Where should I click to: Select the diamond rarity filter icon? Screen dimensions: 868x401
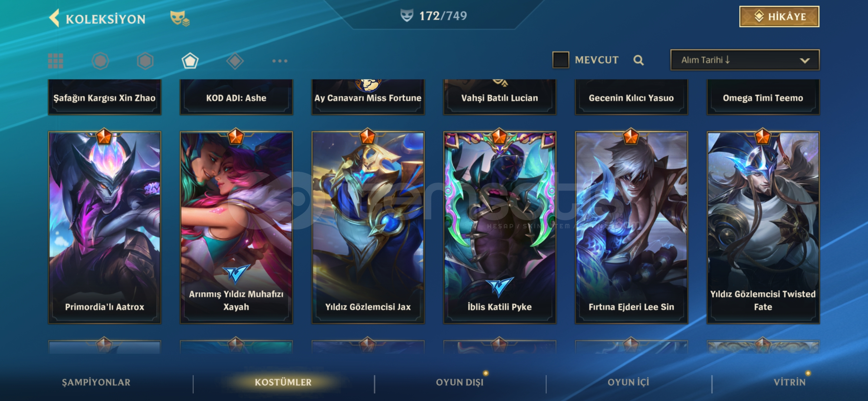click(x=235, y=61)
